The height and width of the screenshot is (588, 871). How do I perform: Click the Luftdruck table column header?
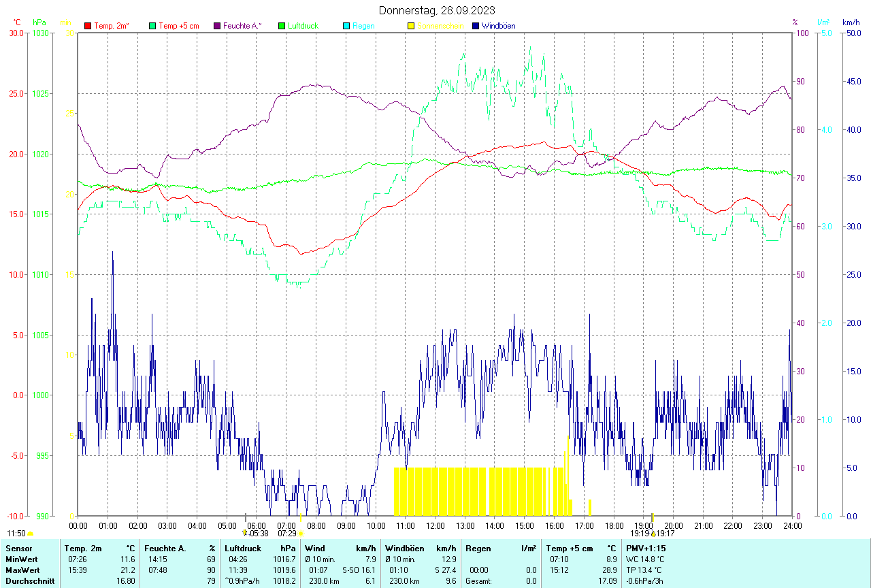click(x=243, y=549)
